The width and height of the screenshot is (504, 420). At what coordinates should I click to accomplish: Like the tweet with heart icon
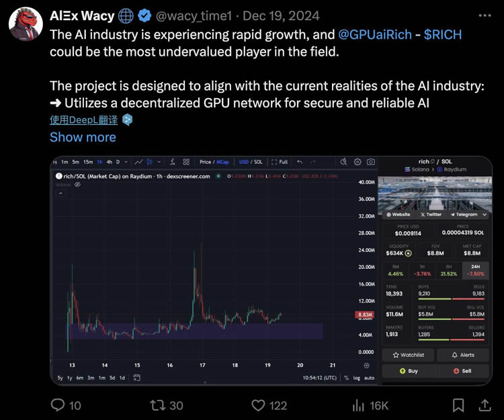coord(258,405)
